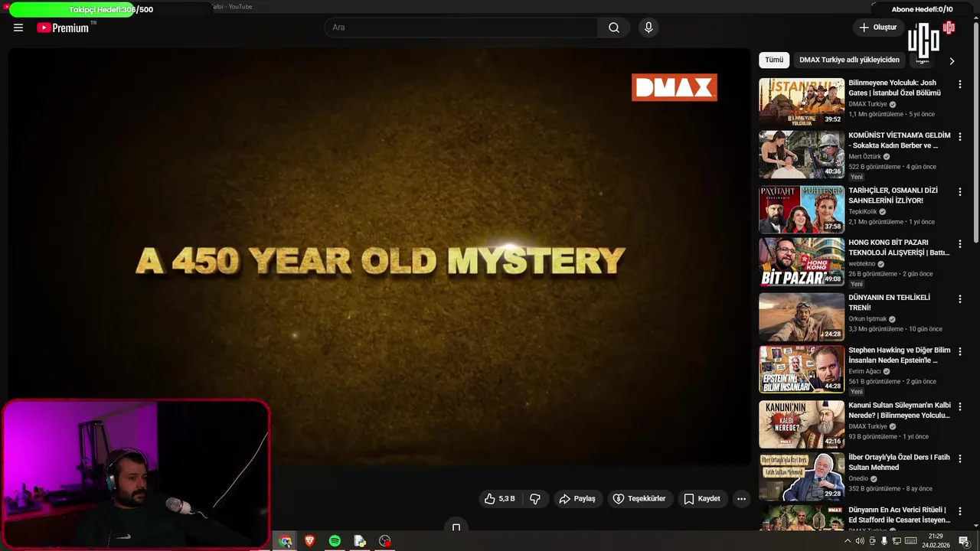Click the 5,3 B like count
Viewport: 980px width, 551px height.
(x=507, y=499)
